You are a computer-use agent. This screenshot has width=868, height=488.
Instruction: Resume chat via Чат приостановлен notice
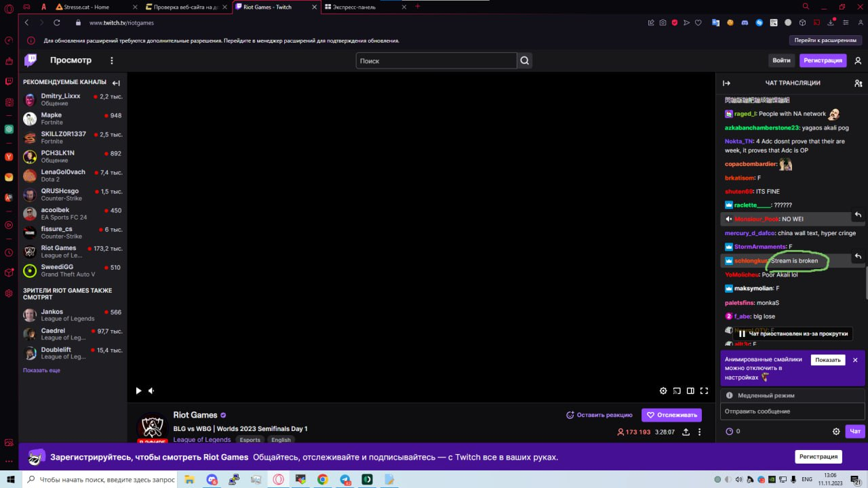pyautogui.click(x=793, y=333)
